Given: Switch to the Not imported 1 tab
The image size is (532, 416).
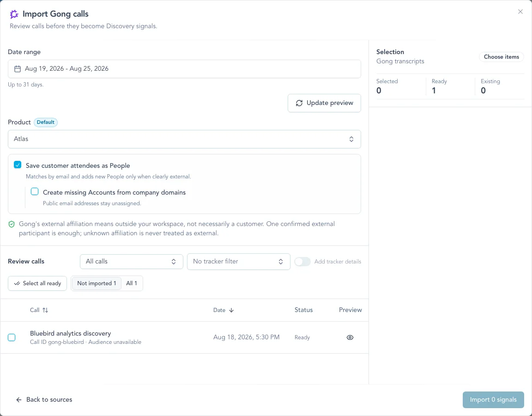Looking at the screenshot, I should tap(97, 283).
